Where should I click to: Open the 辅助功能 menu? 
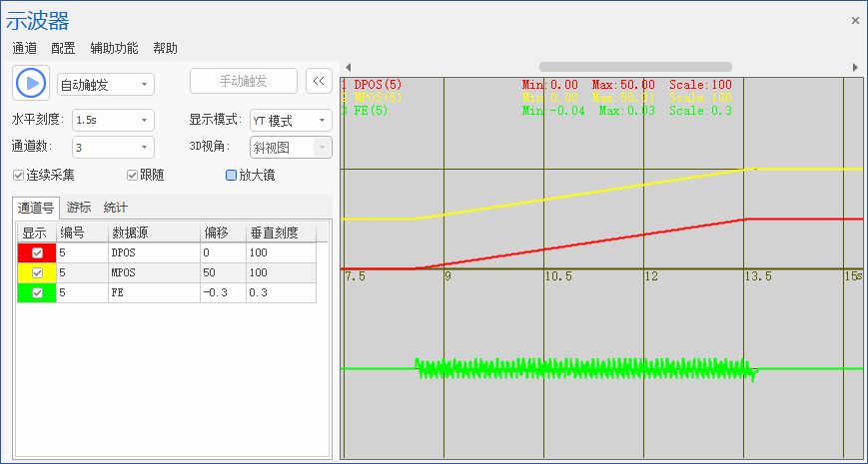114,48
